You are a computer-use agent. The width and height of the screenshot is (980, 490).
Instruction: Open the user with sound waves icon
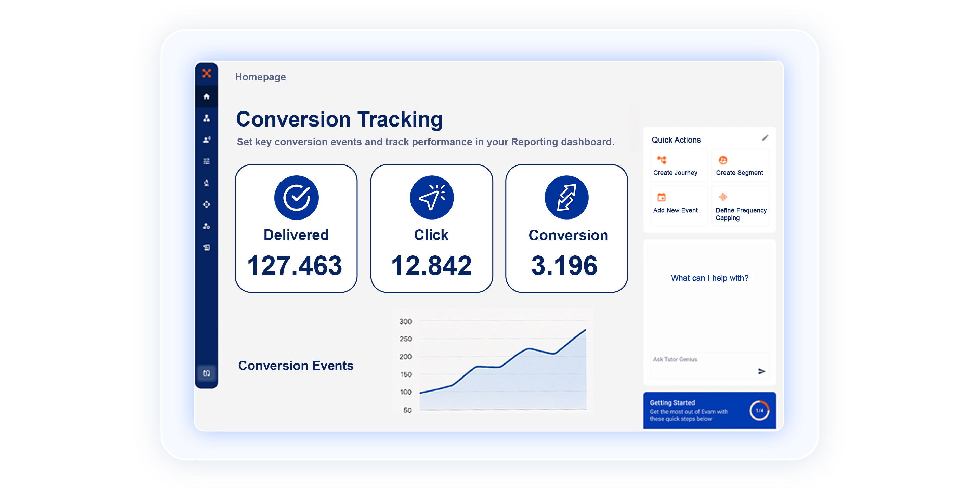207,140
